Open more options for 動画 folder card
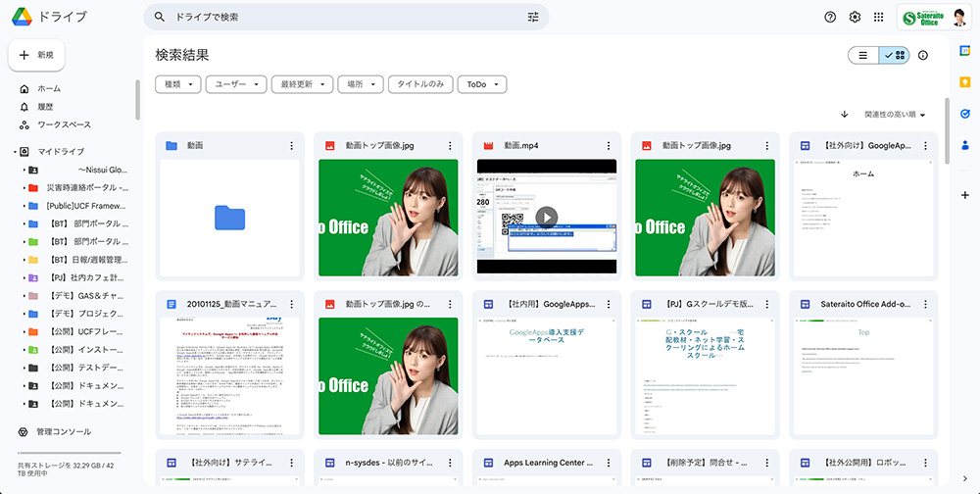The image size is (980, 494). (291, 146)
